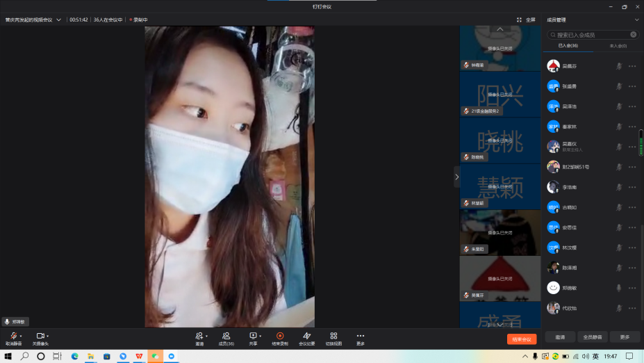The image size is (644, 363).
Task: Switch to the 未入会(0) tab
Action: (x=618, y=46)
